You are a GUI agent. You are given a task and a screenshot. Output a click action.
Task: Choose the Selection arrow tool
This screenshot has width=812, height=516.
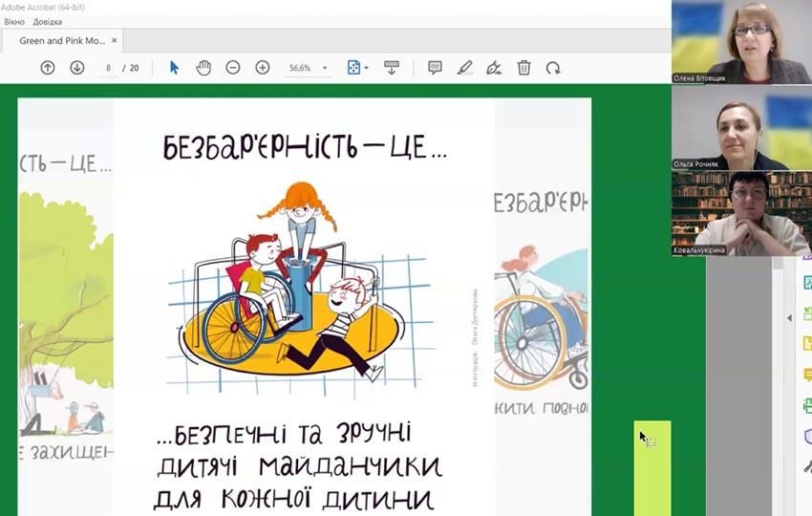coord(174,68)
